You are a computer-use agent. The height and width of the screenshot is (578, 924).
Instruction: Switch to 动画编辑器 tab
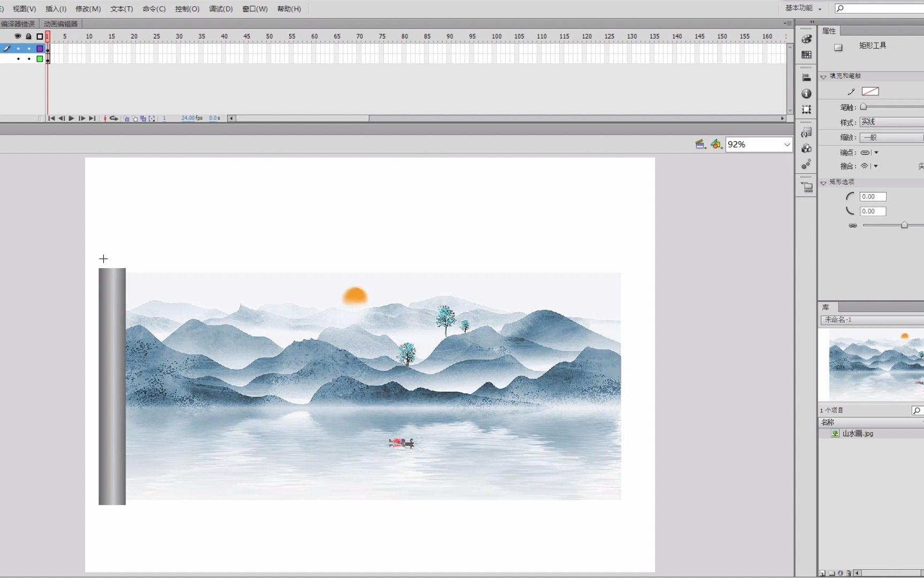coord(61,24)
